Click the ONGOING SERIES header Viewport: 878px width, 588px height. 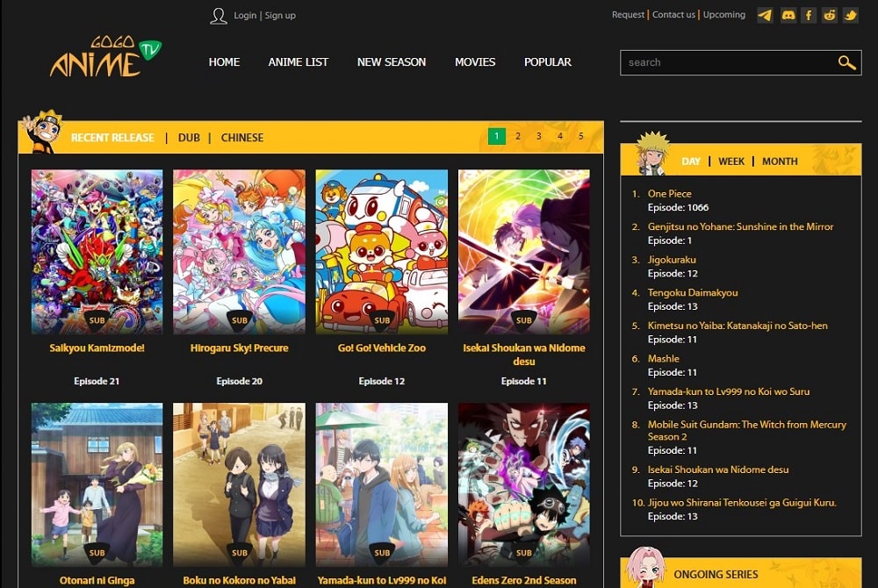click(716, 575)
